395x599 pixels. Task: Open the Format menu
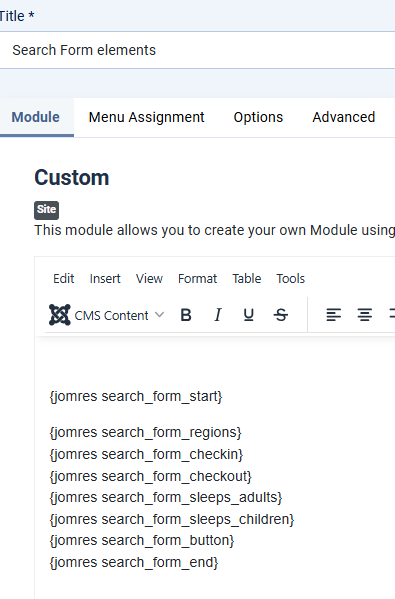198,278
